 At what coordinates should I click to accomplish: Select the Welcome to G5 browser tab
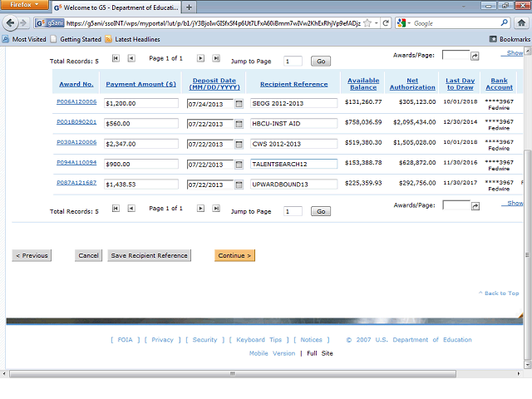(116, 7)
